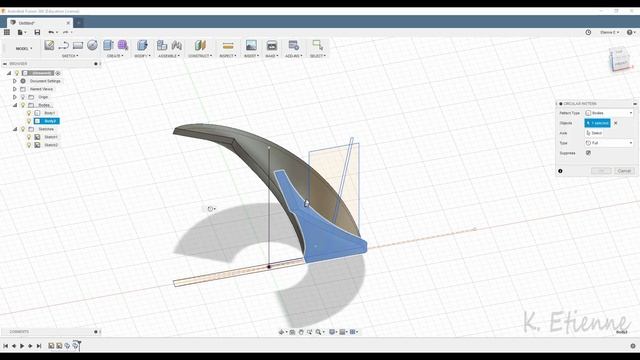The image size is (640, 360).
Task: Select the purple Create Form tool
Action: 122,45
